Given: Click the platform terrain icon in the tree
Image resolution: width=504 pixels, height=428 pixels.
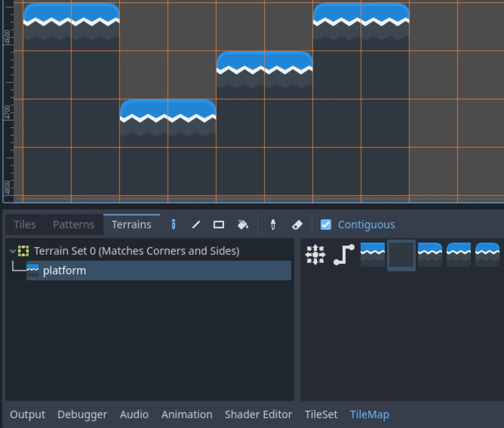Looking at the screenshot, I should (33, 270).
